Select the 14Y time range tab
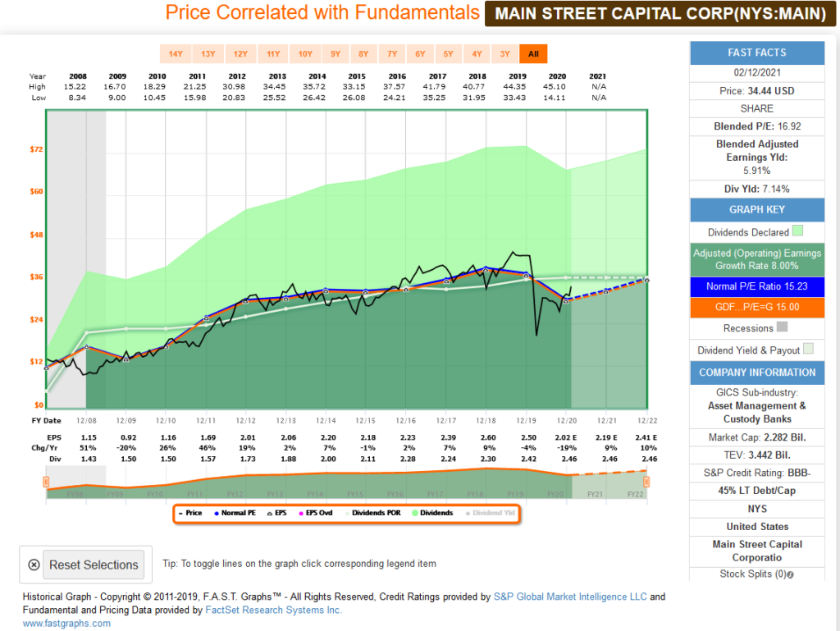Image resolution: width=840 pixels, height=631 pixels. click(x=176, y=53)
